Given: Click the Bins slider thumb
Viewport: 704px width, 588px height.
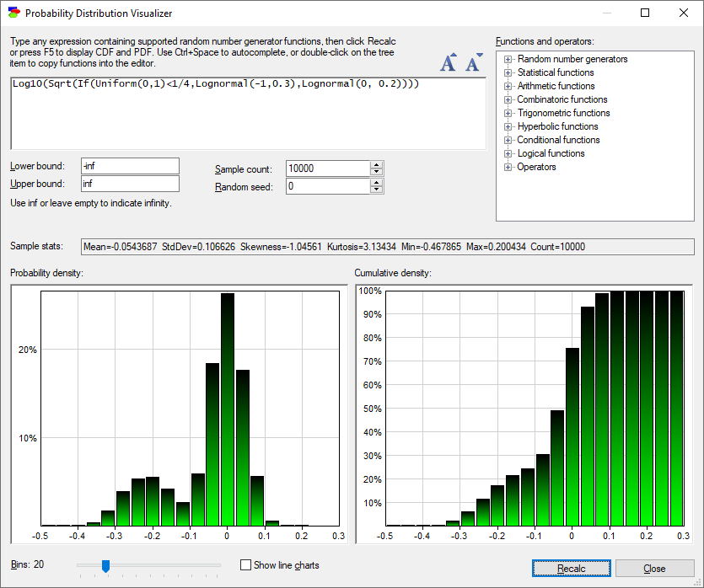Looking at the screenshot, I should point(105,566).
